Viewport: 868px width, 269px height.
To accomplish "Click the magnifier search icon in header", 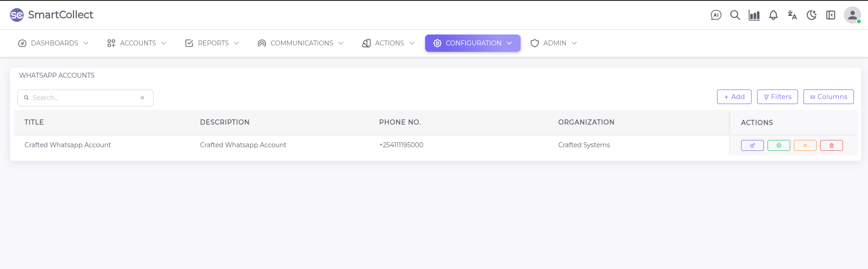I will 735,15.
